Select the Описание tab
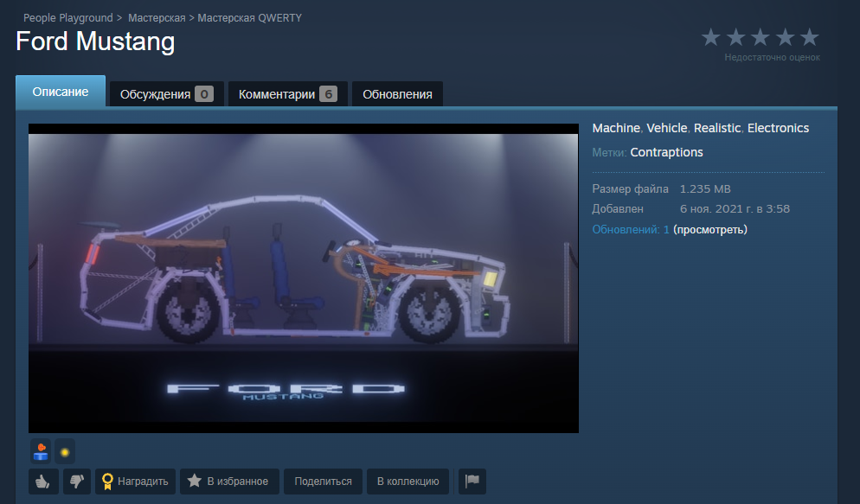 click(x=61, y=92)
